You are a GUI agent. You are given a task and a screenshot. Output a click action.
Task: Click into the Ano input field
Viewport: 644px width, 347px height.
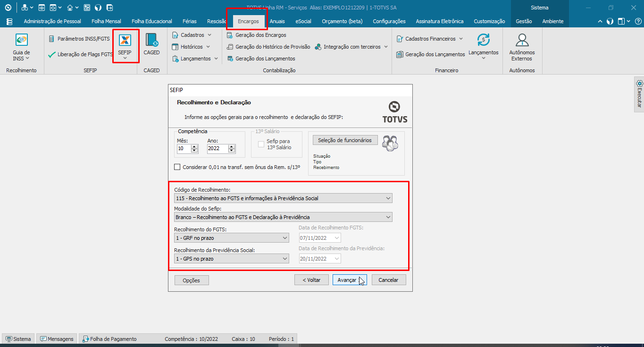[217, 148]
